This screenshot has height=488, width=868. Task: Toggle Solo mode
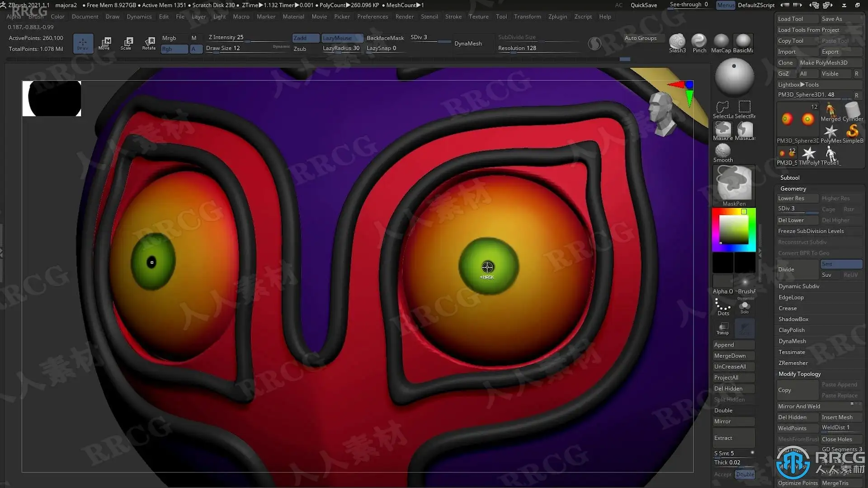click(745, 307)
